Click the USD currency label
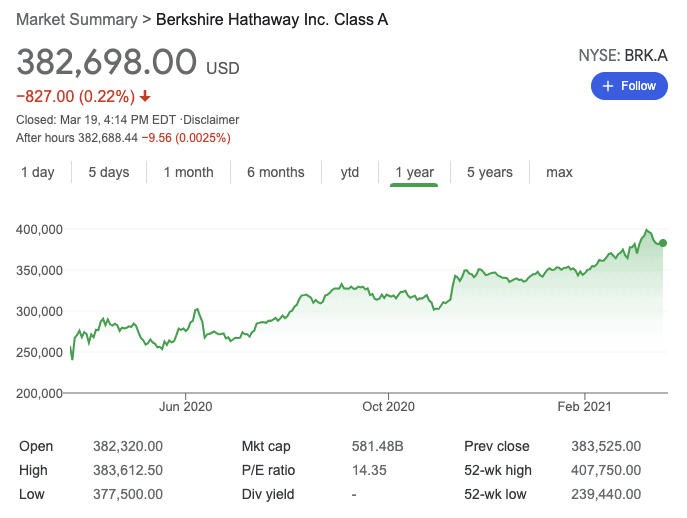The height and width of the screenshot is (518, 687). tap(223, 68)
